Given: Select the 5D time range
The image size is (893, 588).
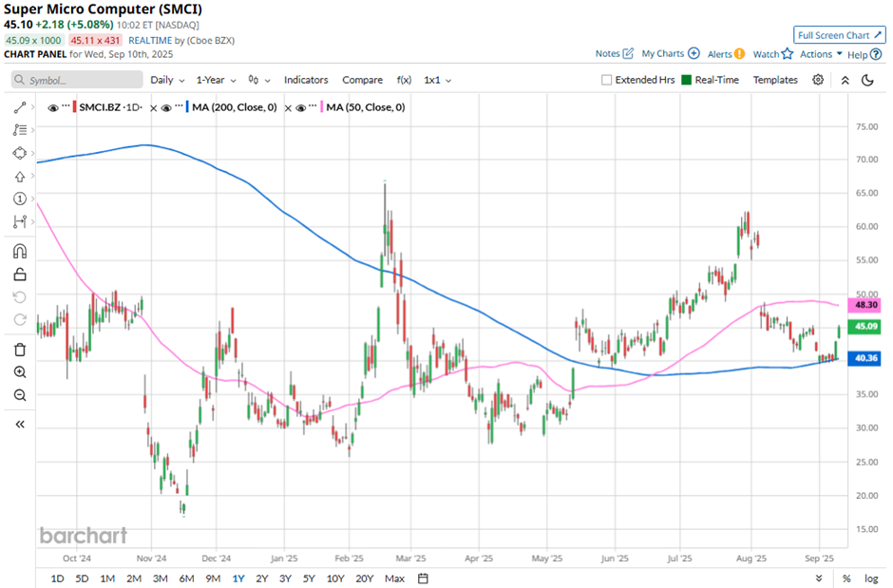Looking at the screenshot, I should click(82, 579).
